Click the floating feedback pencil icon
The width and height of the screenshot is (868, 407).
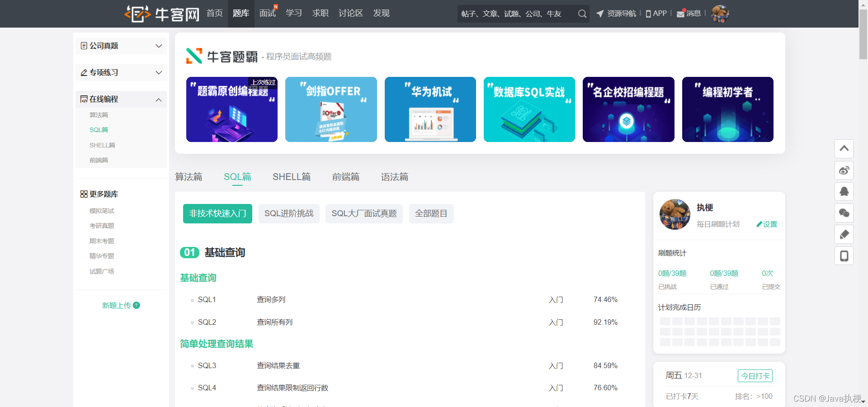[x=844, y=234]
